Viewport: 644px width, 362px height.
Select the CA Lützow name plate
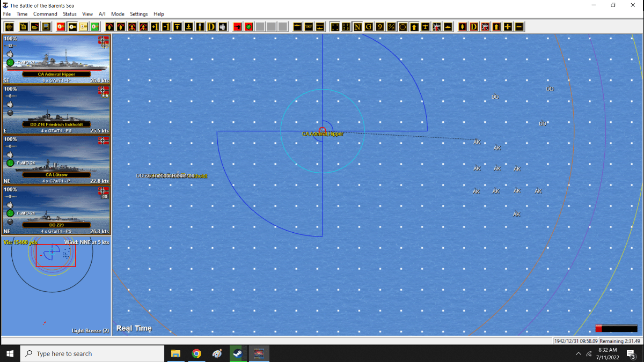[56, 175]
